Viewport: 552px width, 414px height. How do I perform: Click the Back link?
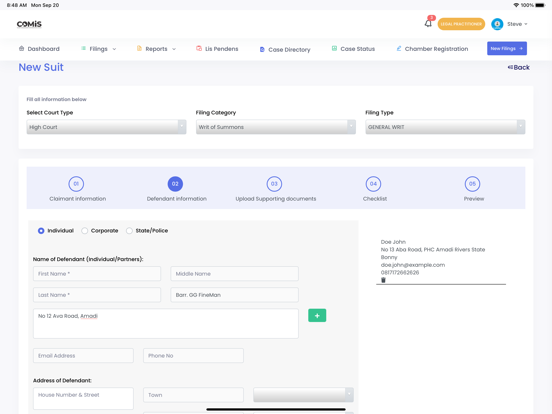pyautogui.click(x=519, y=67)
